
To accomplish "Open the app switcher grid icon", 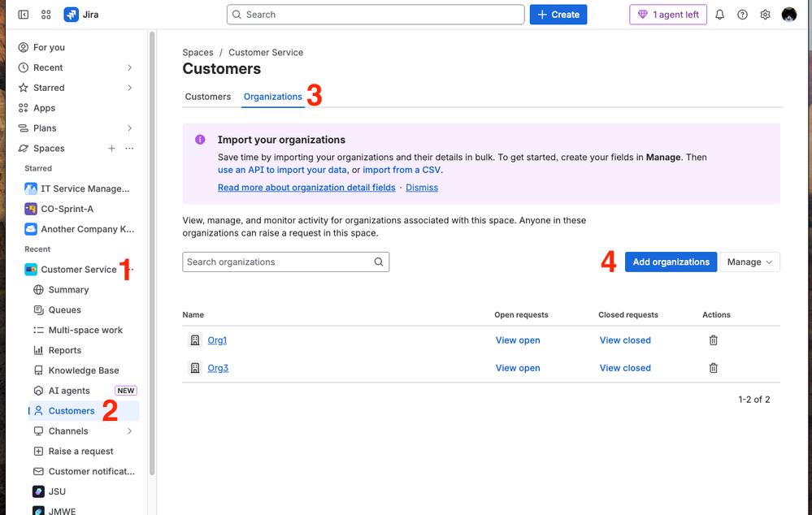I will 46,15.
